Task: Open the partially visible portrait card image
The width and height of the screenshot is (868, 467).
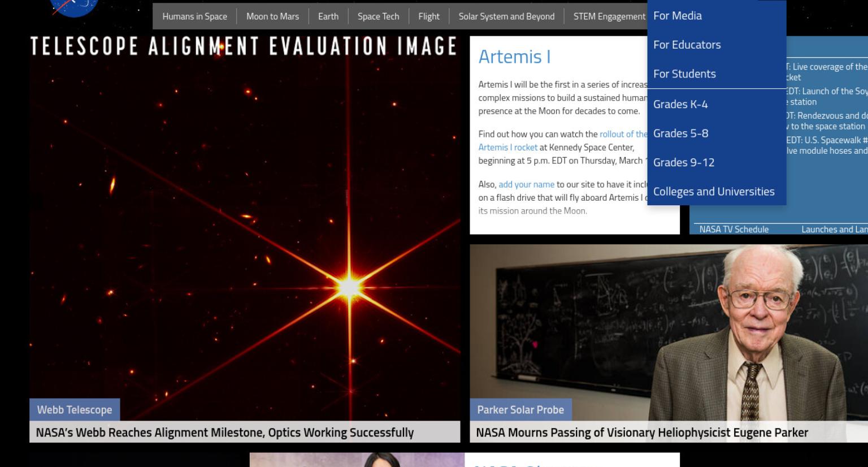Action: (x=357, y=460)
